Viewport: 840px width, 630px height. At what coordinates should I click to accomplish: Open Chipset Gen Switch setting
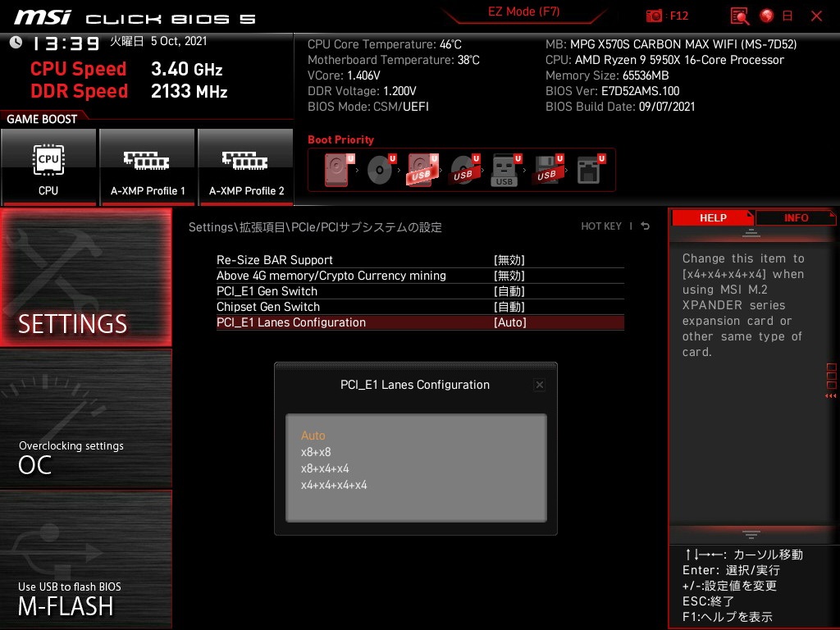[x=420, y=307]
